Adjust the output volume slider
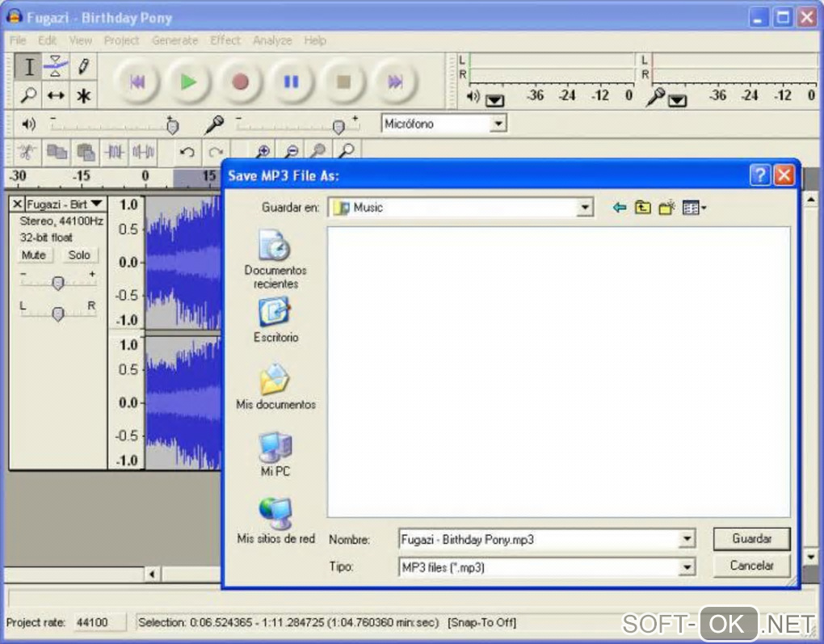This screenshot has width=824, height=644. click(172, 126)
